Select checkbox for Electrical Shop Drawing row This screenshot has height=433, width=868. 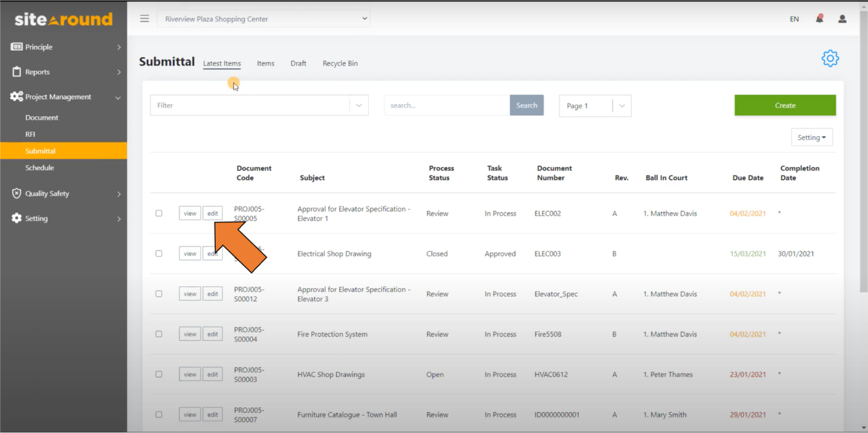point(159,253)
